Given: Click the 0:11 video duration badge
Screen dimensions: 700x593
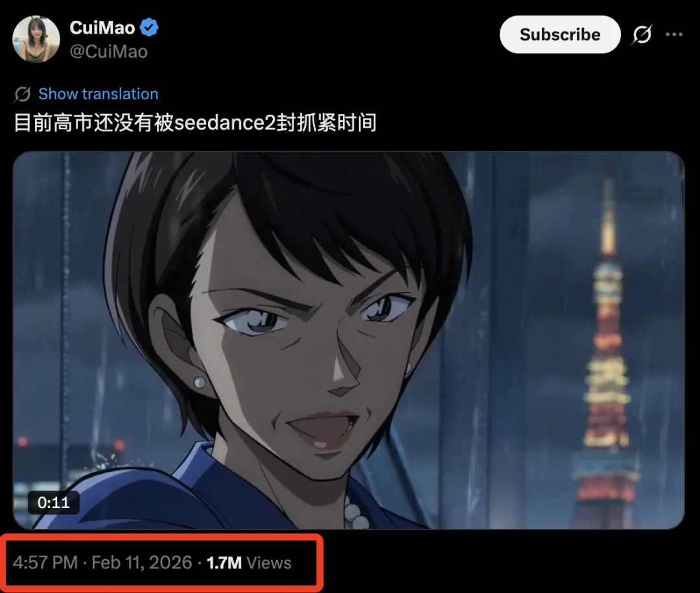Looking at the screenshot, I should click(x=54, y=502).
